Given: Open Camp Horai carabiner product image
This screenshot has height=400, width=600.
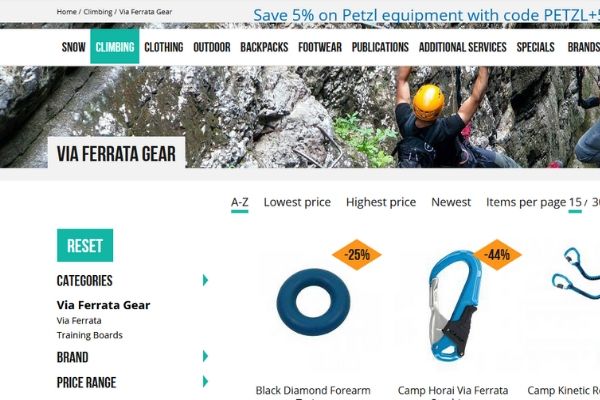Looking at the screenshot, I should tap(454, 305).
